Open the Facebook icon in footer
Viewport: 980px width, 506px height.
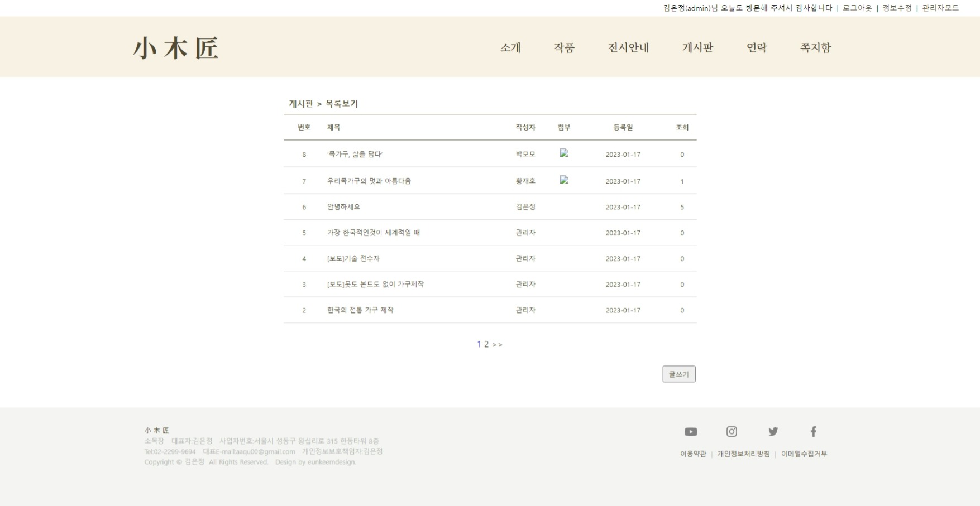(x=814, y=431)
